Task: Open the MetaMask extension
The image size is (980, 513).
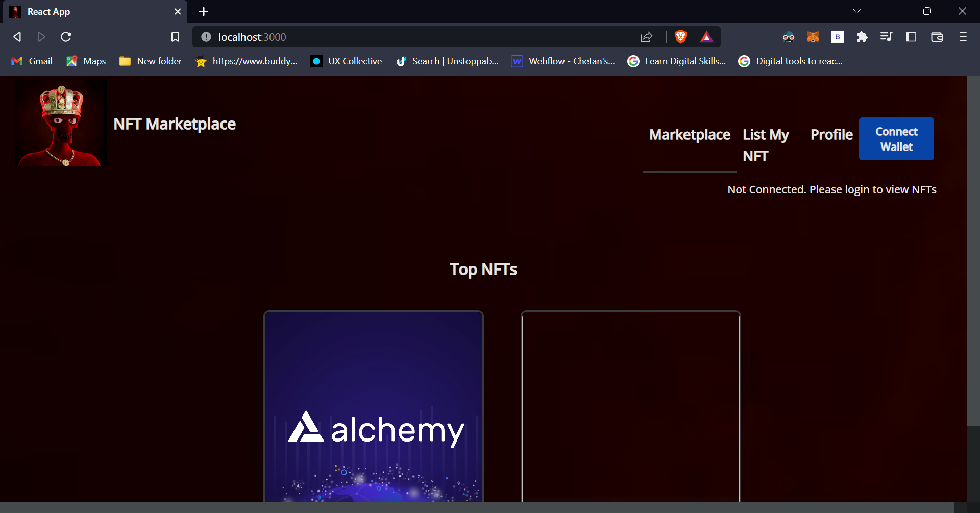Action: [813, 37]
